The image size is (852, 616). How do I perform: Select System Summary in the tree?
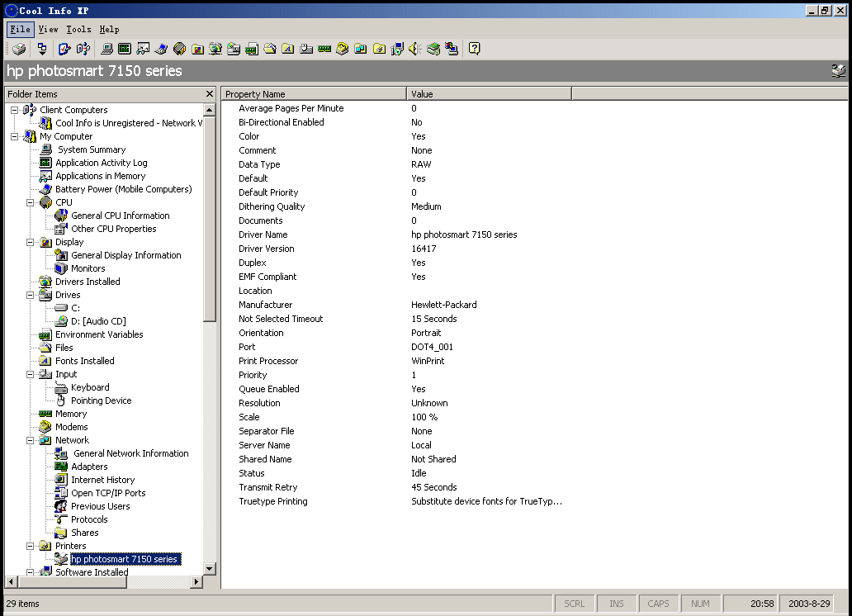[92, 149]
